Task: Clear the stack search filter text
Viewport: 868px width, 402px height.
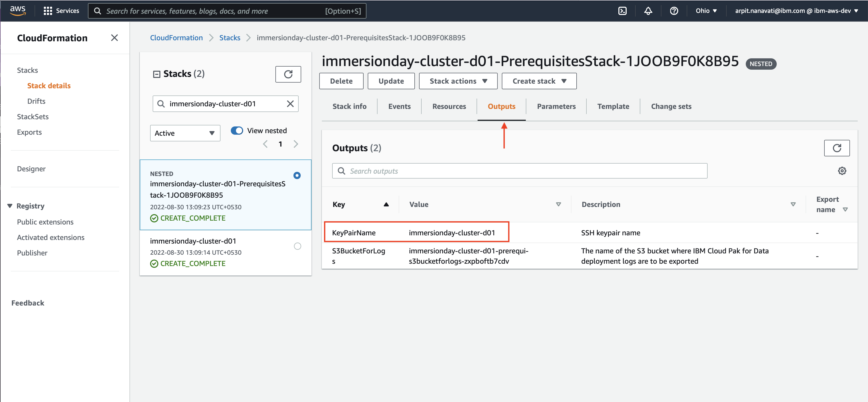Action: pos(290,104)
